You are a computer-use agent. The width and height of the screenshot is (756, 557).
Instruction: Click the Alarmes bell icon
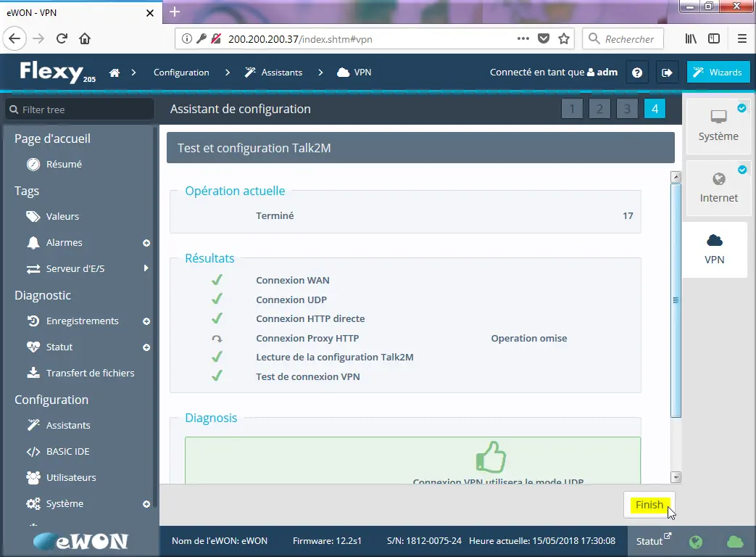coord(33,242)
